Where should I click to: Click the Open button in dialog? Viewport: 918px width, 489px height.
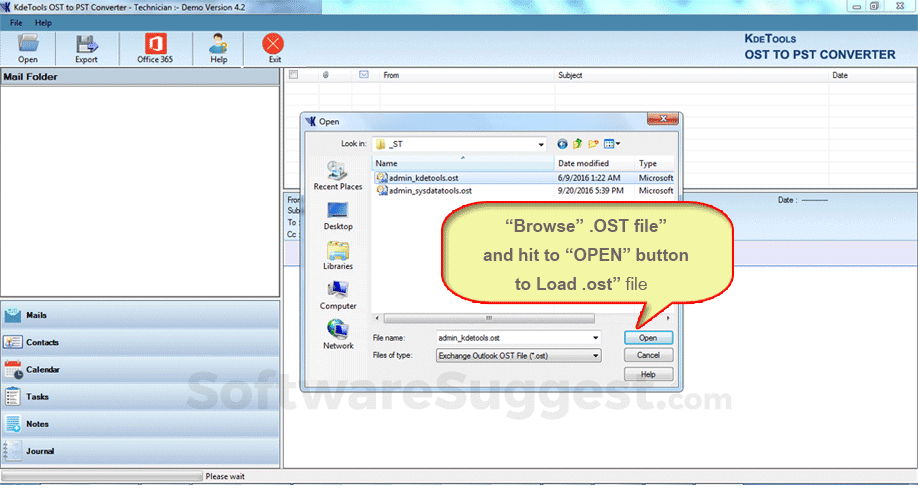(x=648, y=338)
